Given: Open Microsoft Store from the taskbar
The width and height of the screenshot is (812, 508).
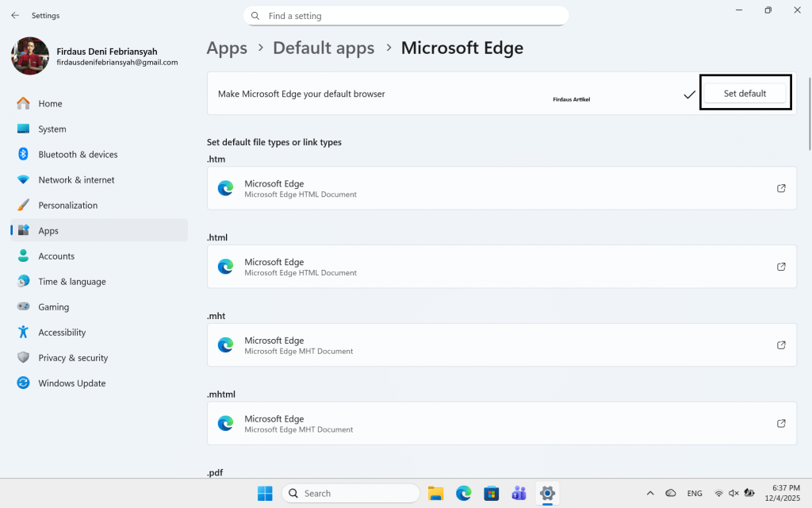Looking at the screenshot, I should coord(492,493).
